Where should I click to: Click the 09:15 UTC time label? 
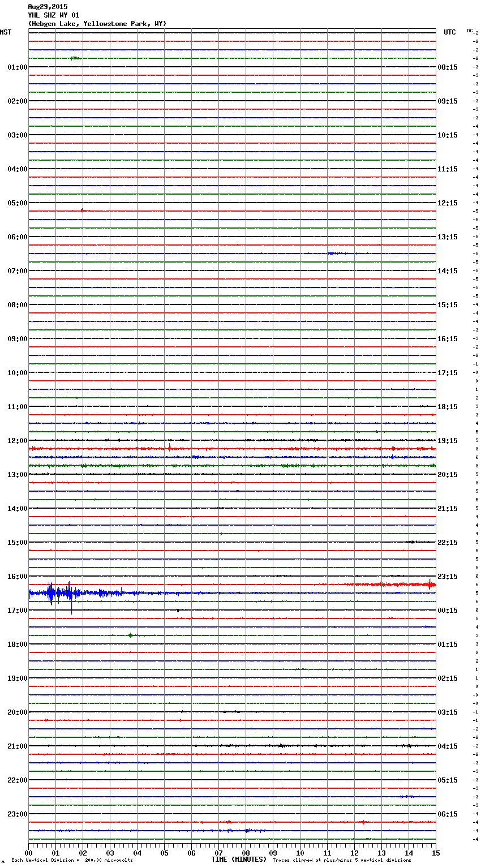click(448, 101)
